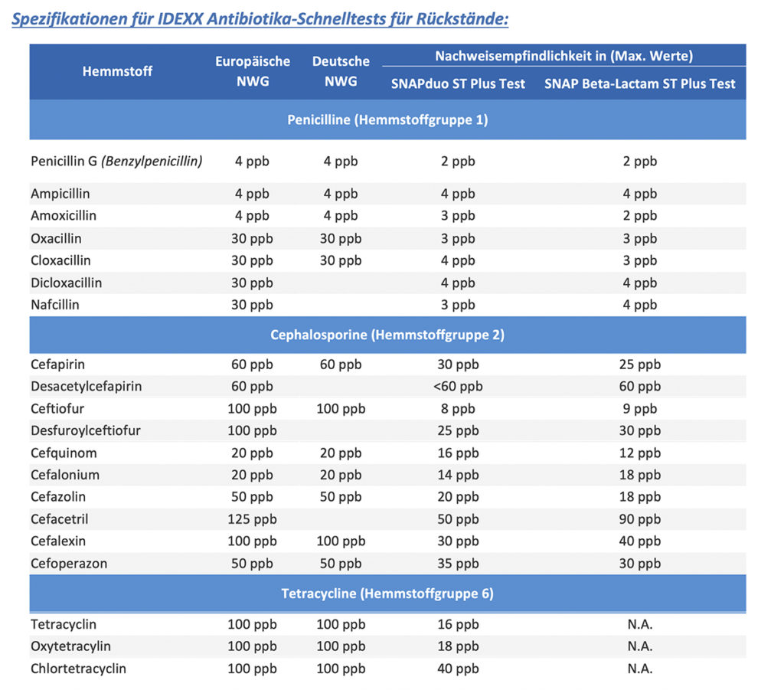Click Desfuroylceftiofur's SNAPduo value '25 ppb'
The width and height of the screenshot is (784, 690).
pos(458,430)
